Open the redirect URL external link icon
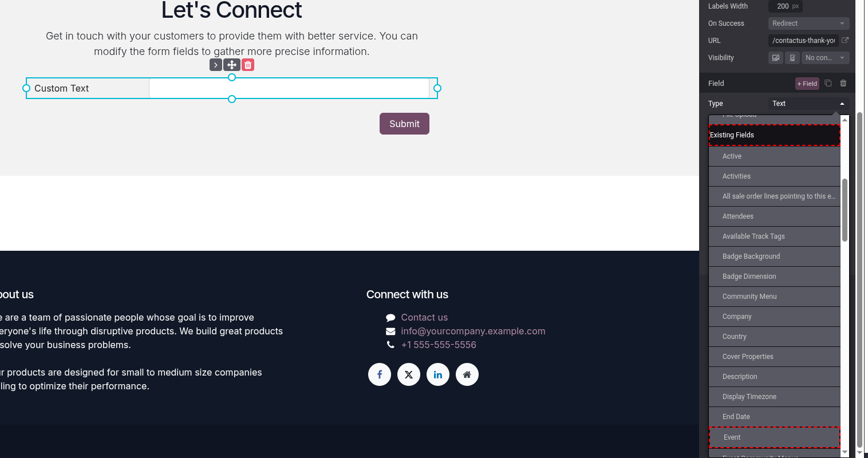868x458 pixels. [845, 40]
